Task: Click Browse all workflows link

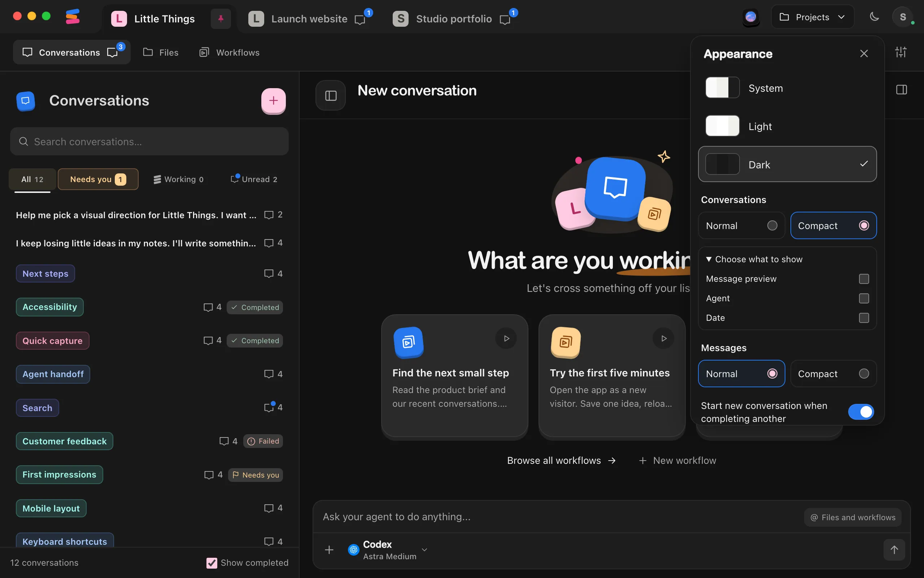Action: tap(561, 461)
